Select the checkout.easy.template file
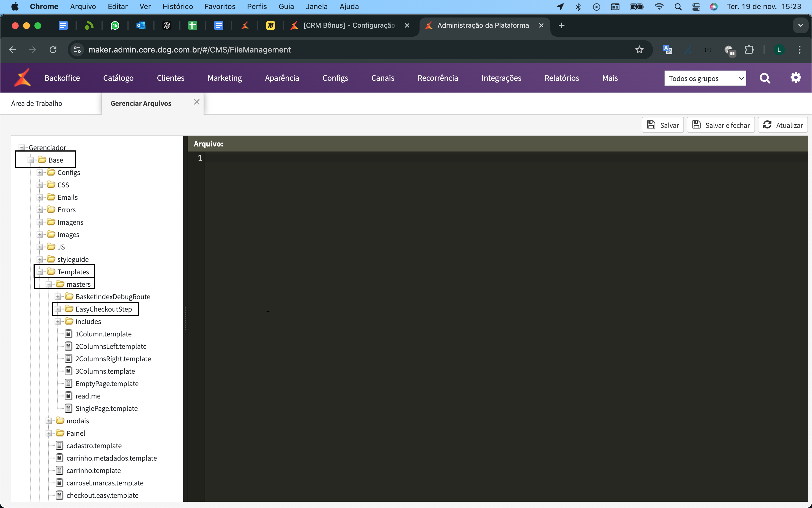 (102, 496)
